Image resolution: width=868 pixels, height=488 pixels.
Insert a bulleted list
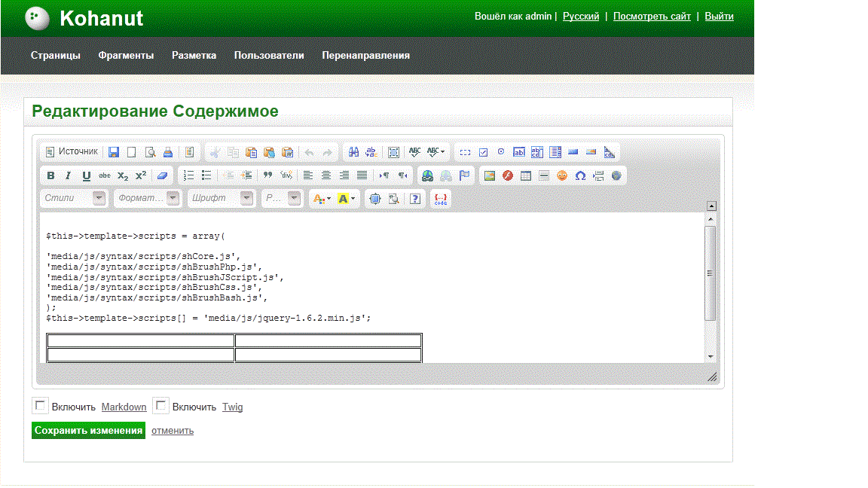tap(206, 175)
